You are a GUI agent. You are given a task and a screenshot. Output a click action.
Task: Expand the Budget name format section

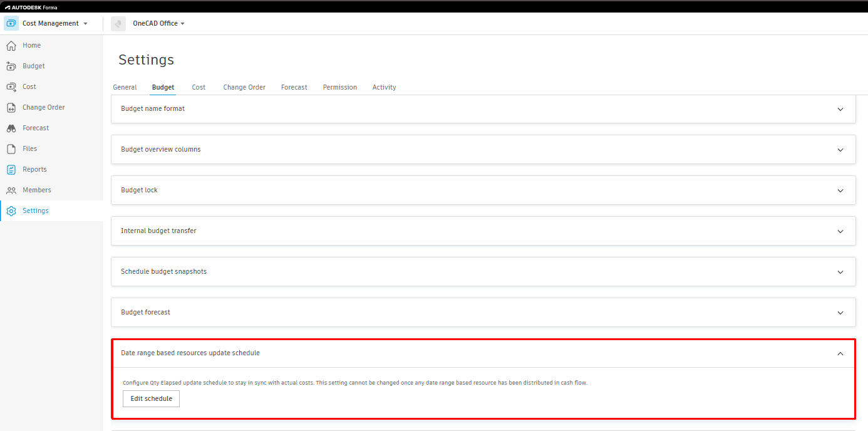click(x=840, y=109)
